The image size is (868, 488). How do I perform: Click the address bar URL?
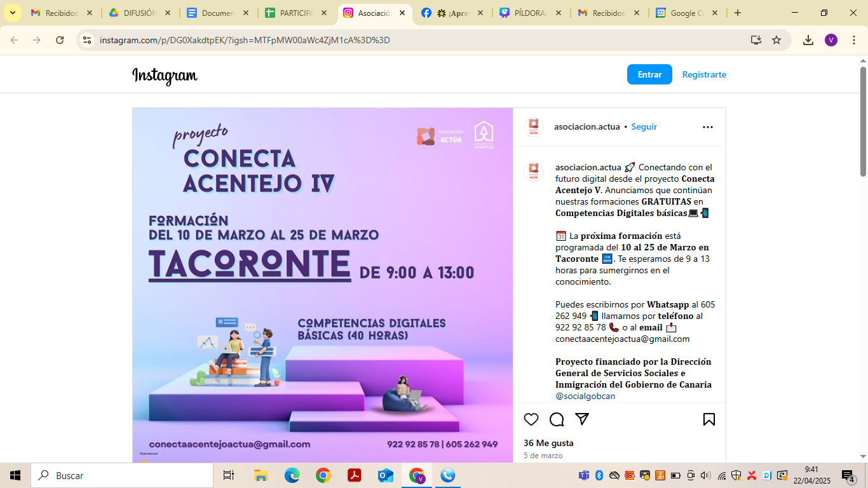pyautogui.click(x=245, y=40)
